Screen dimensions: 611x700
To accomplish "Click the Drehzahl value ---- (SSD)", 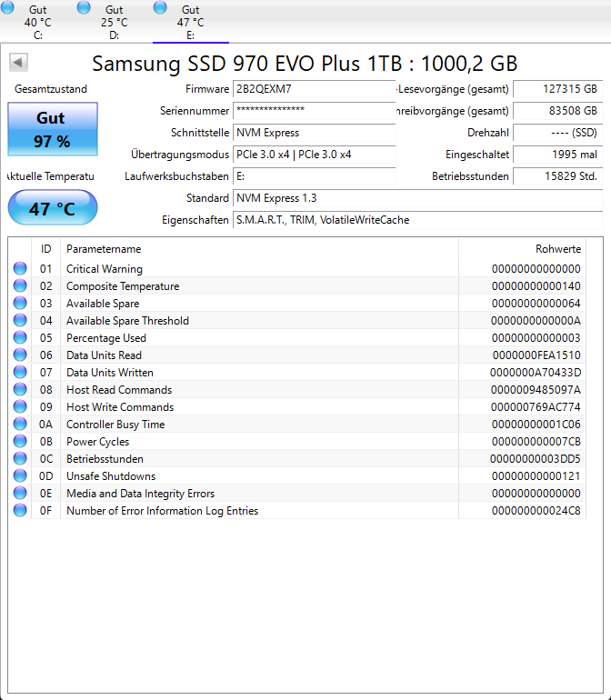I will [558, 133].
